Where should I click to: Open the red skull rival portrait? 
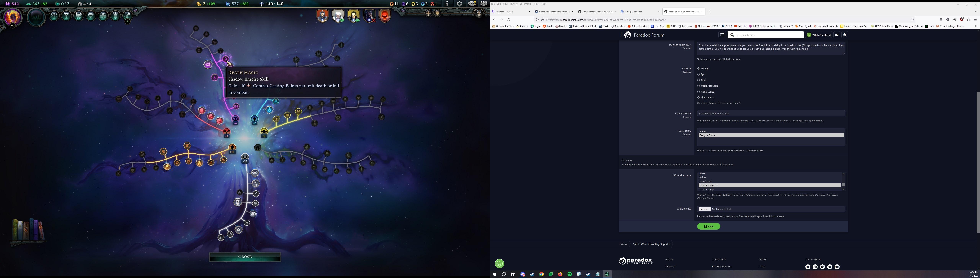click(385, 16)
